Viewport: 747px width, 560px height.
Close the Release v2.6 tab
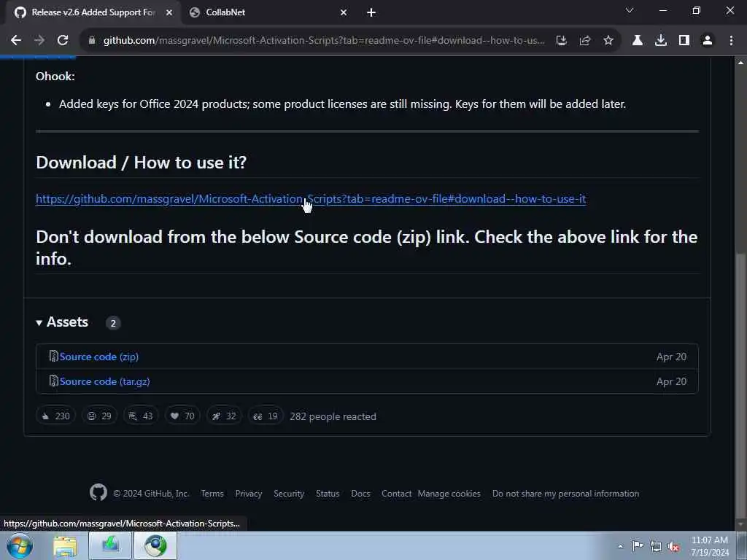point(169,12)
